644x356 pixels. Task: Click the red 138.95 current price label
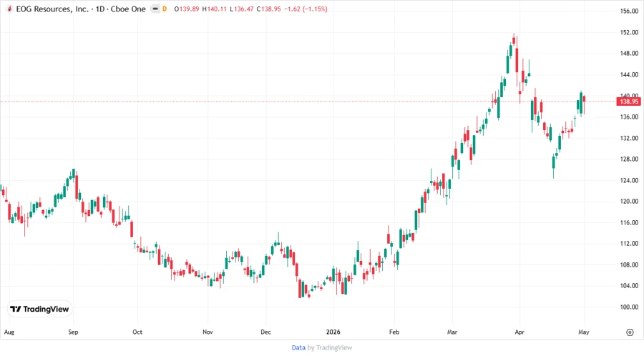pos(629,102)
